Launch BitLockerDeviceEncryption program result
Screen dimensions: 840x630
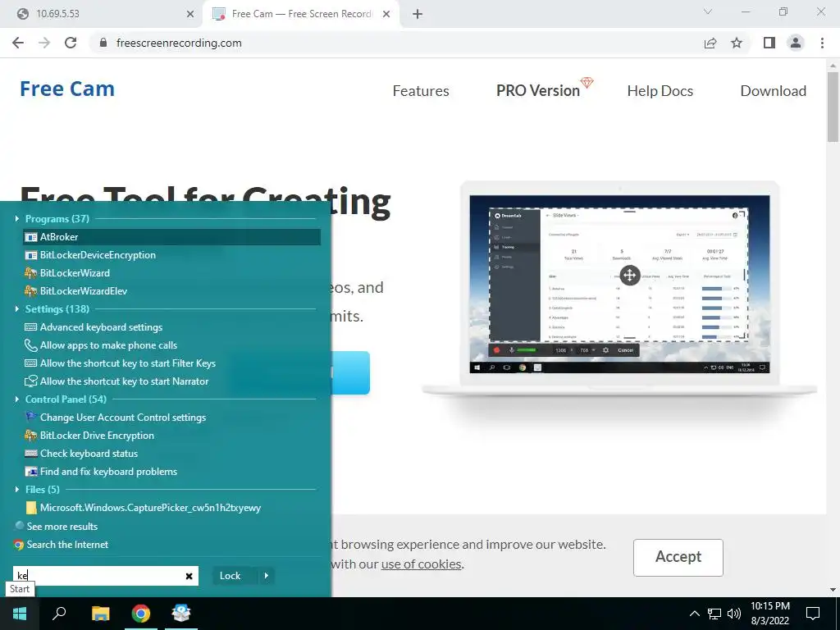tap(171, 255)
